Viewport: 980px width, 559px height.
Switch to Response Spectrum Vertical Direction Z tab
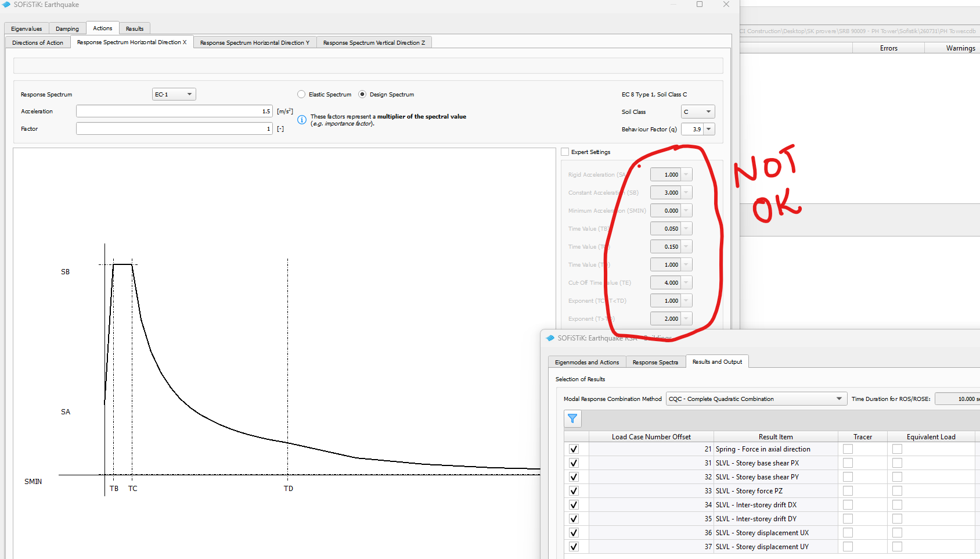click(x=374, y=42)
